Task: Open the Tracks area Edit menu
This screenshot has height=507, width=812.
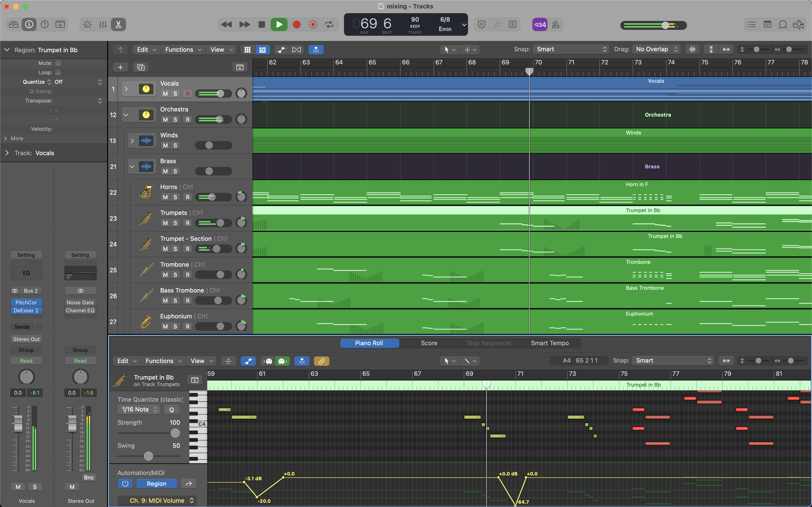Action: (146, 50)
